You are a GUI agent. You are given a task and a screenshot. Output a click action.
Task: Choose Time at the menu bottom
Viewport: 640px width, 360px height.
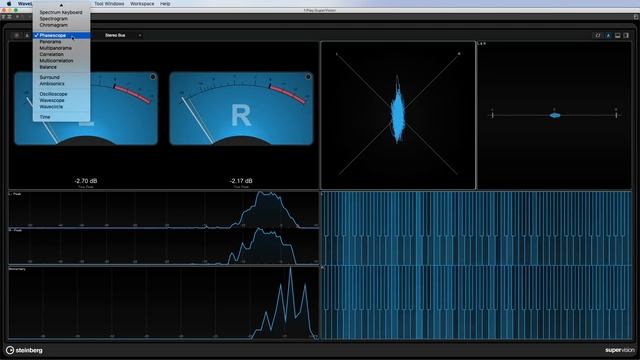click(x=61, y=117)
